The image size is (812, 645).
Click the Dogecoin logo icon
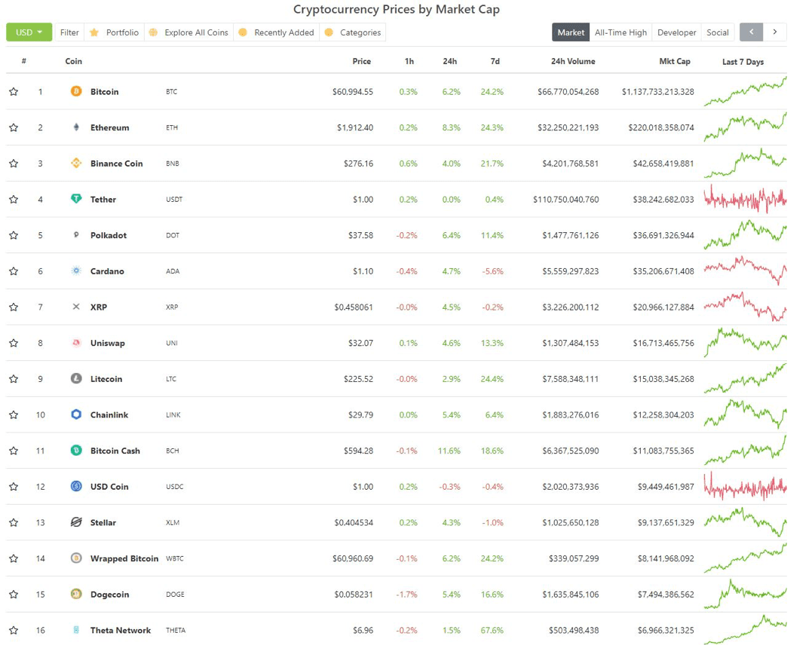point(76,594)
